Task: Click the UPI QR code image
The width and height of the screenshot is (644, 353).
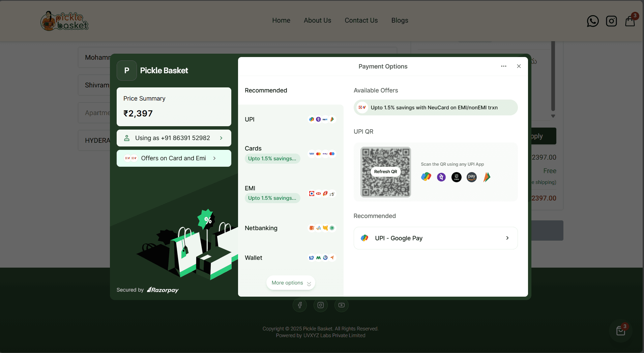Action: (x=385, y=172)
